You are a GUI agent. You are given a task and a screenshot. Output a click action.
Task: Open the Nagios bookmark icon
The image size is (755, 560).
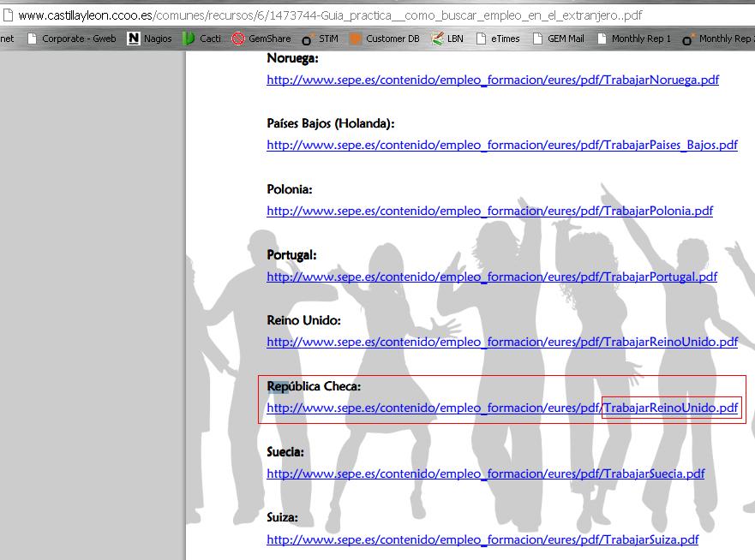(133, 39)
